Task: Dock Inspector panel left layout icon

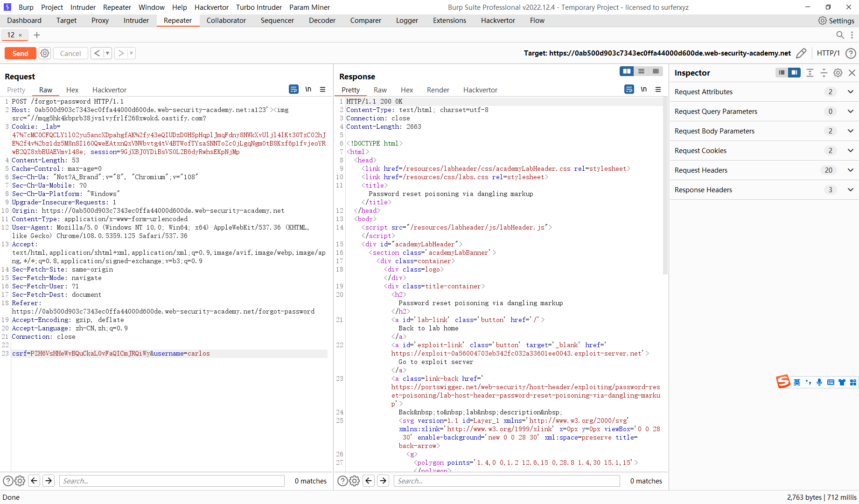Action: click(782, 73)
